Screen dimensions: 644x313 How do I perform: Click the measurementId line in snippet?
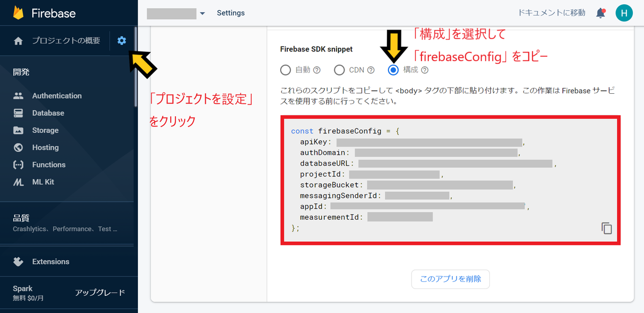point(367,217)
